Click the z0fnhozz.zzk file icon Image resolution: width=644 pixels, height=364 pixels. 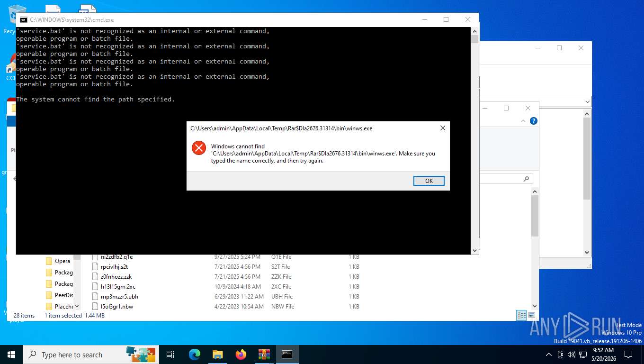95,277
